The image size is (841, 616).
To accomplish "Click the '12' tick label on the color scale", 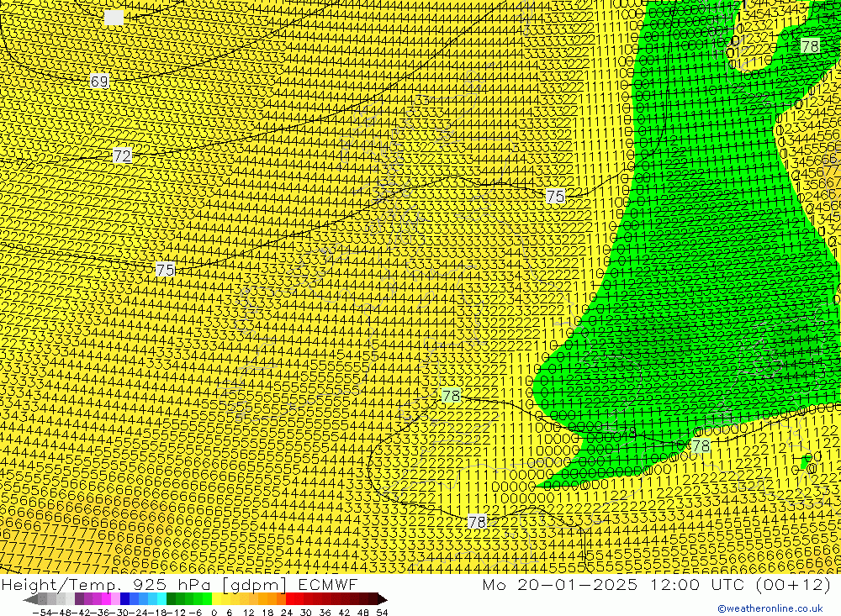I will pos(248,613).
